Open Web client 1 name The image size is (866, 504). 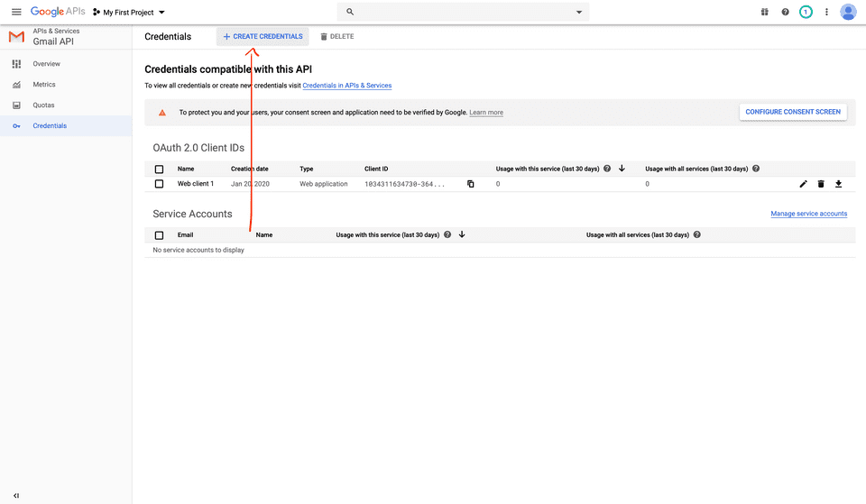click(x=196, y=184)
